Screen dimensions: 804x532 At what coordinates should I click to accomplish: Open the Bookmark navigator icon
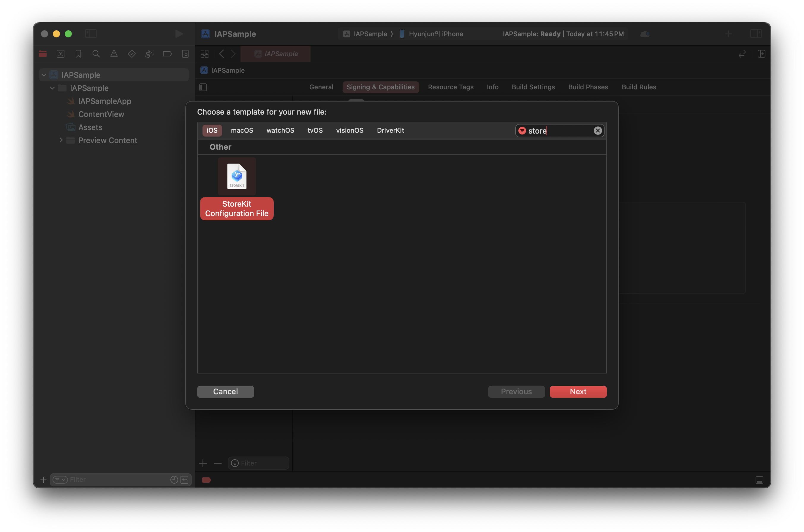pyautogui.click(x=78, y=54)
